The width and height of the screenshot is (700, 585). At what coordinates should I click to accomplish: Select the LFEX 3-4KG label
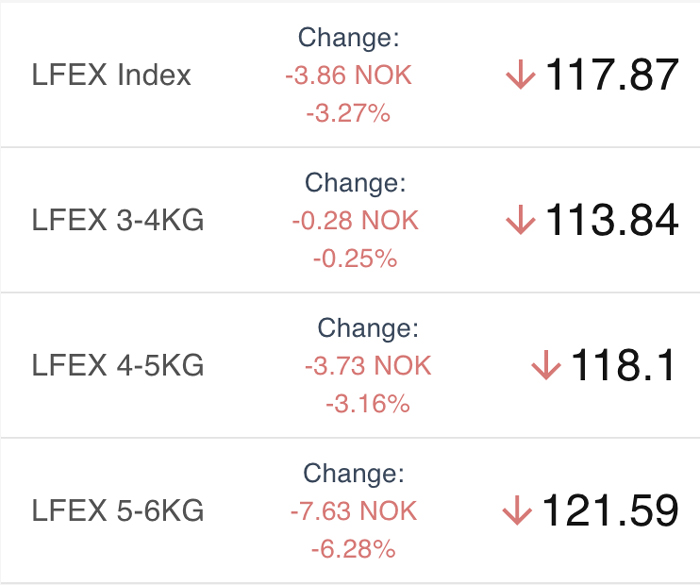118,220
